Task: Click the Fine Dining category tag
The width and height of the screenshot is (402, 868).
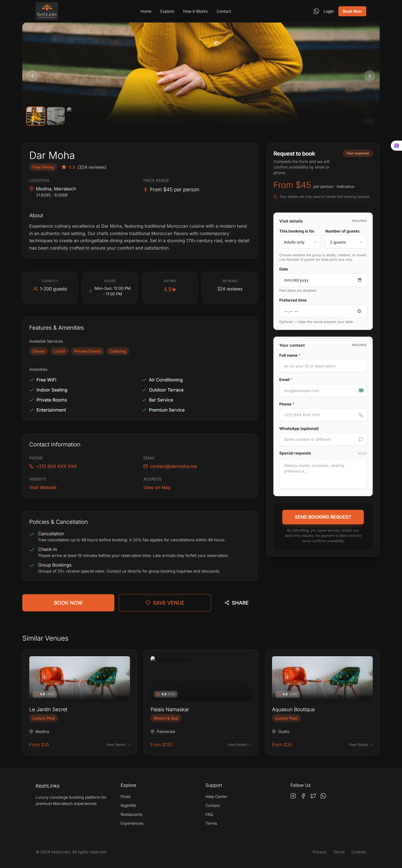Action: pyautogui.click(x=43, y=167)
